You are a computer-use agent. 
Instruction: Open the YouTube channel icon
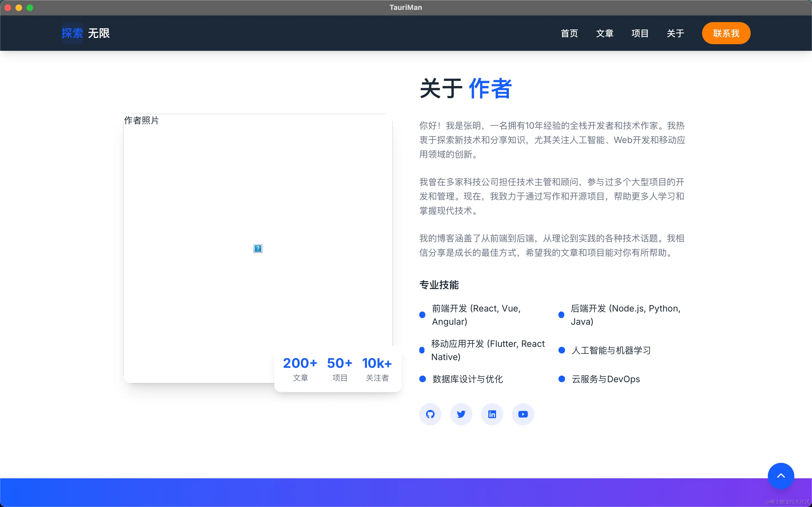523,414
